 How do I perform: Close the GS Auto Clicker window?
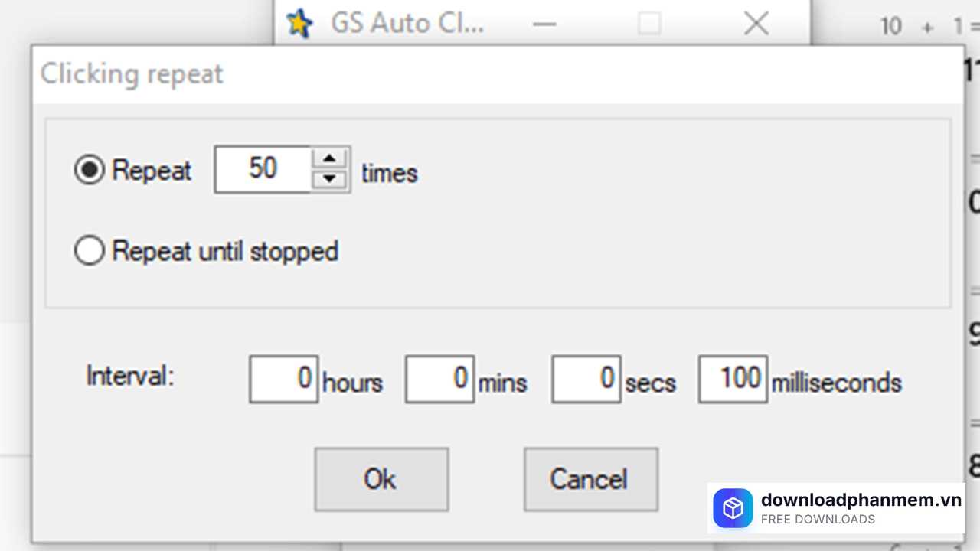[756, 24]
